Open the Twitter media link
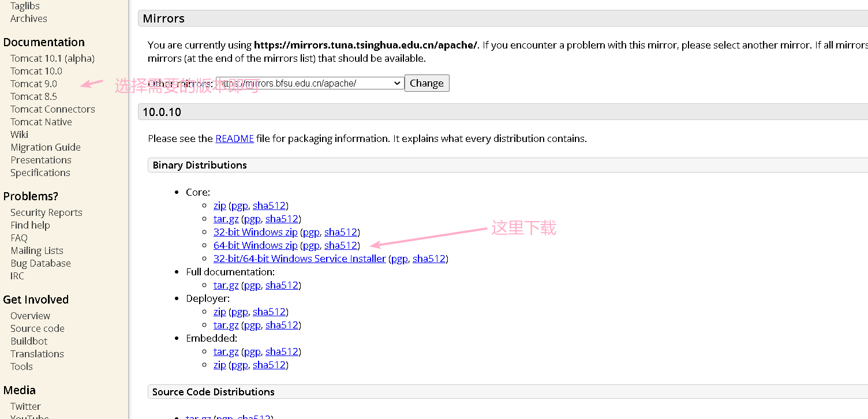The height and width of the screenshot is (419, 868). [x=25, y=406]
